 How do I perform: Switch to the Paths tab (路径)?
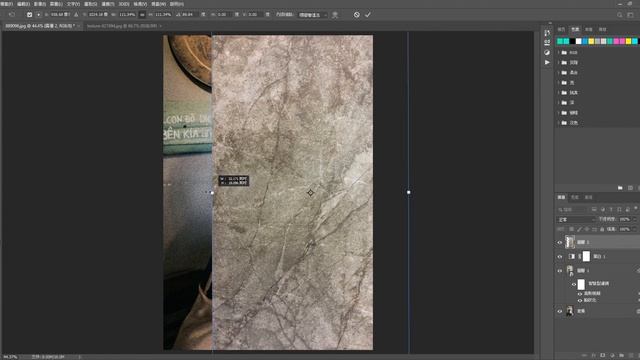(589, 197)
